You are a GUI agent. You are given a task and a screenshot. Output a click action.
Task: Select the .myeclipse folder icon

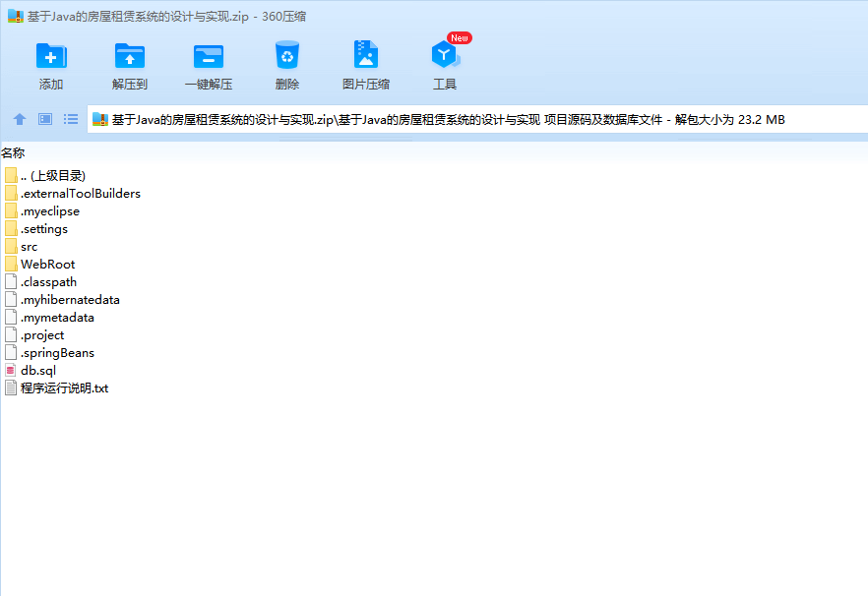[x=11, y=210]
